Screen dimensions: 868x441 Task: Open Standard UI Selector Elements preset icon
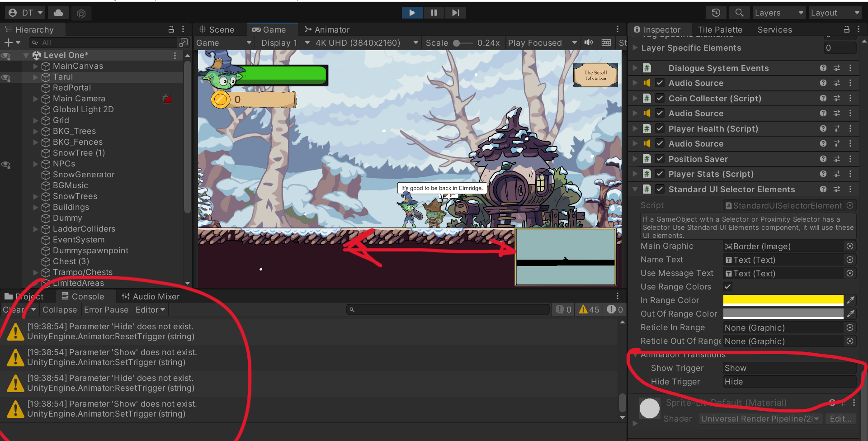[x=837, y=189]
